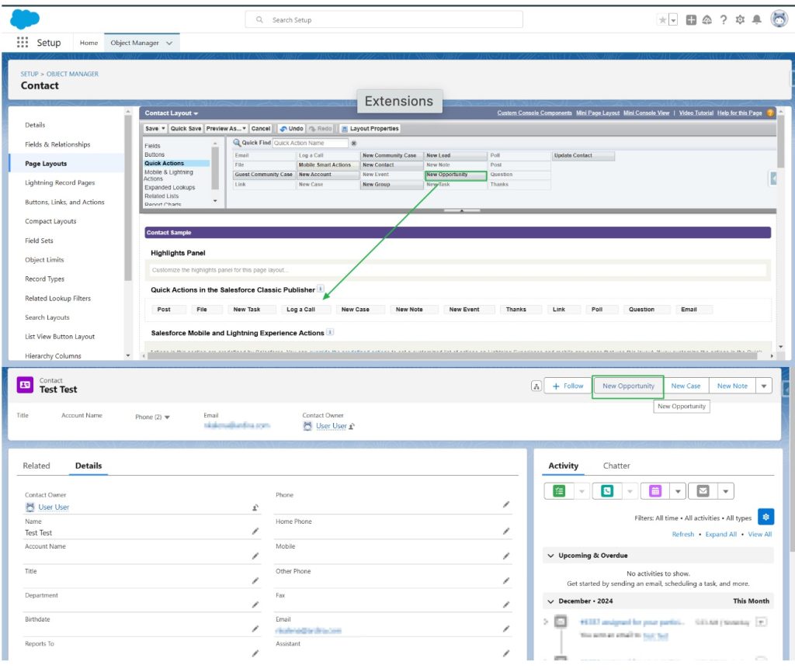Click the view contact hierarchy icon

pyautogui.click(x=536, y=386)
